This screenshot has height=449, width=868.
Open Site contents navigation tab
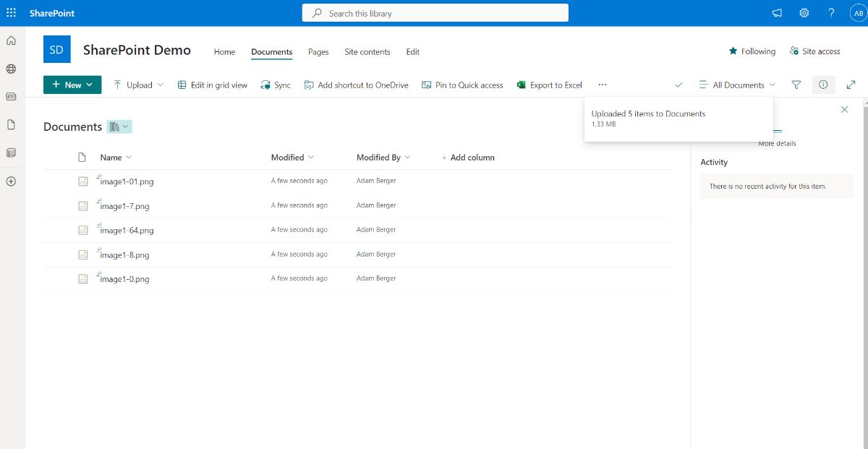tap(367, 52)
